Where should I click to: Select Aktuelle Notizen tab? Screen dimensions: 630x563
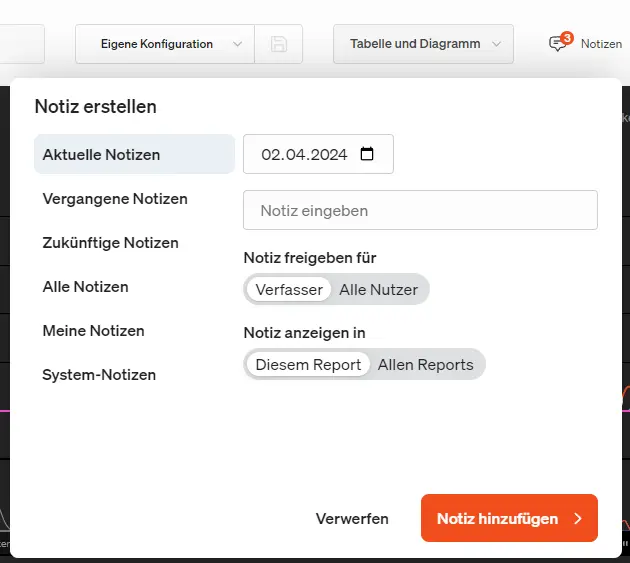pos(134,154)
